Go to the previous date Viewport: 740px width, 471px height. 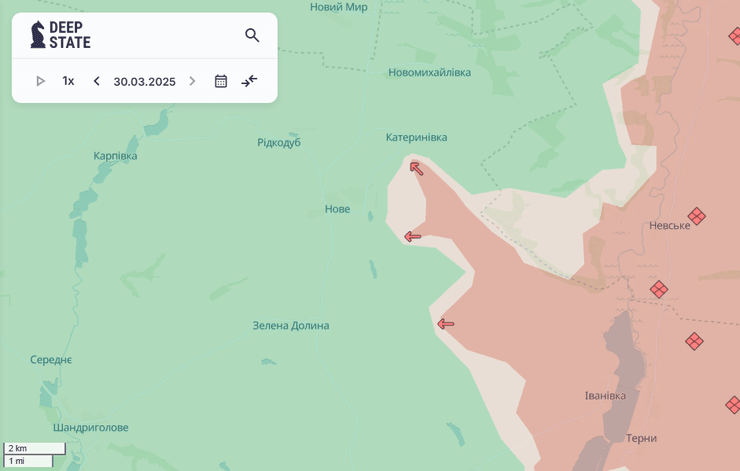96,81
